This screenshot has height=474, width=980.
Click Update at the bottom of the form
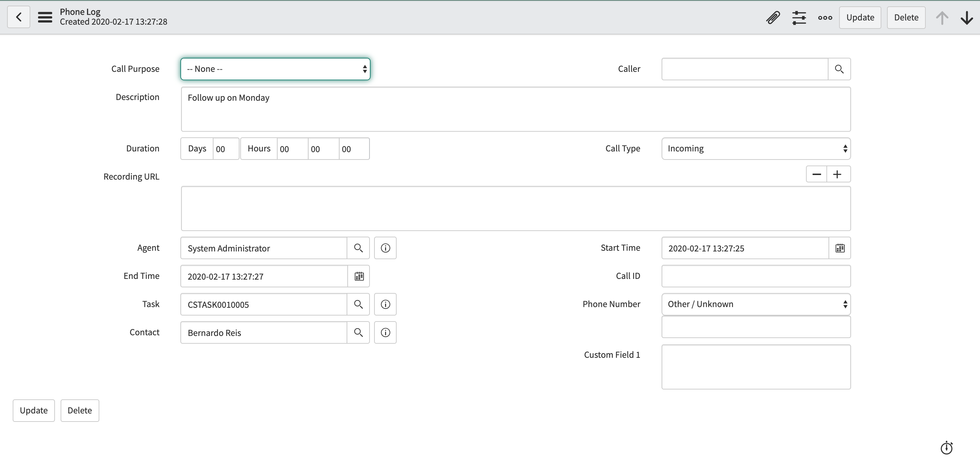click(33, 410)
